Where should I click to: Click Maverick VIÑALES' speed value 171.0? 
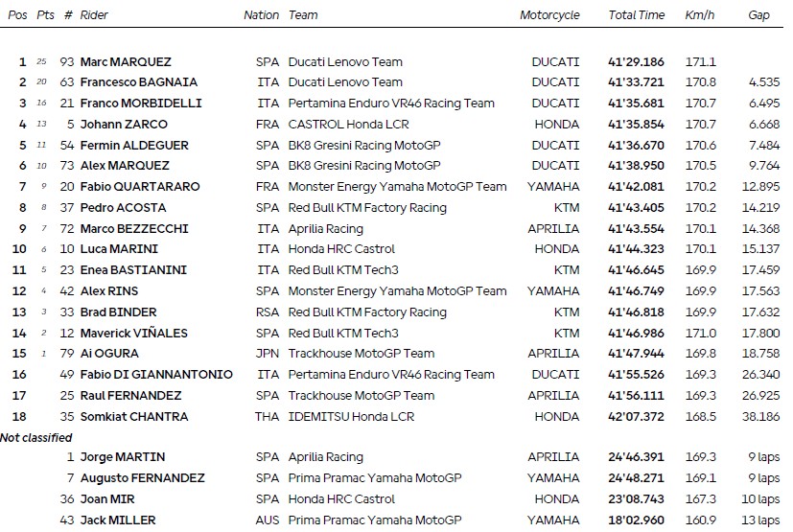[x=700, y=334]
